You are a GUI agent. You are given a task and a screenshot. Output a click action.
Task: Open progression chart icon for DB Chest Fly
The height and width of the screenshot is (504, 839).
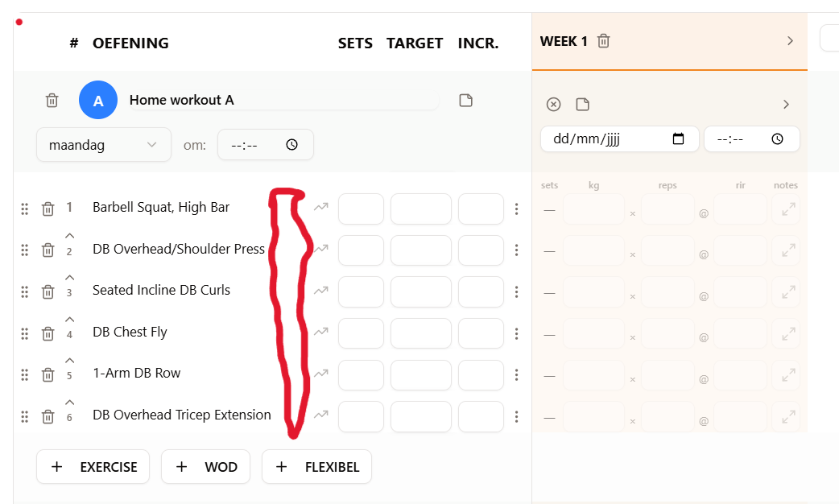click(321, 332)
